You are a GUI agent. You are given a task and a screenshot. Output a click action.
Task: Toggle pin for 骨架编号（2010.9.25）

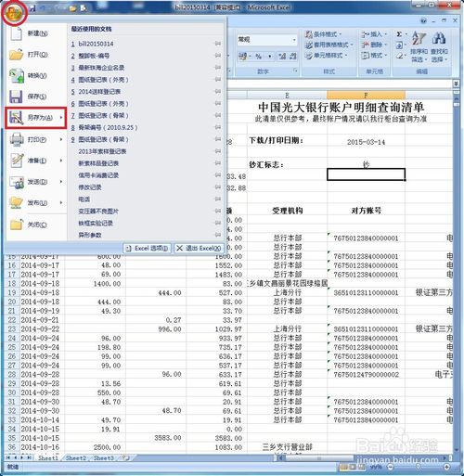coord(218,127)
